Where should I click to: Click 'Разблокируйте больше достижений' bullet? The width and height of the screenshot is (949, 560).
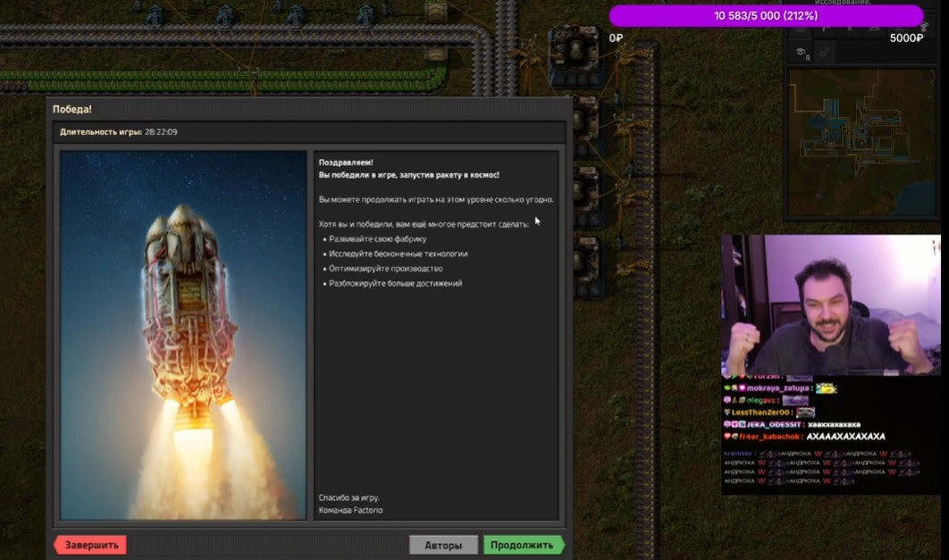pos(395,283)
